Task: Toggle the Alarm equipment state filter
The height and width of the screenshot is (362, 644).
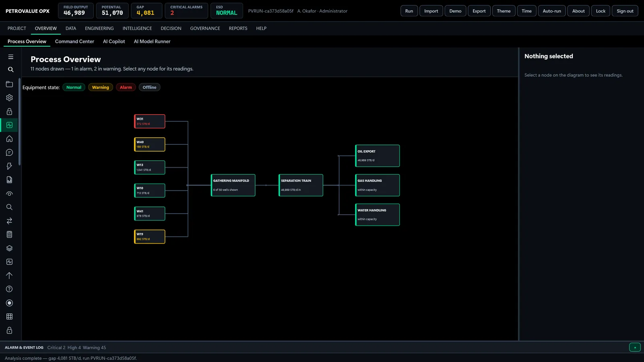Action: coord(126,87)
